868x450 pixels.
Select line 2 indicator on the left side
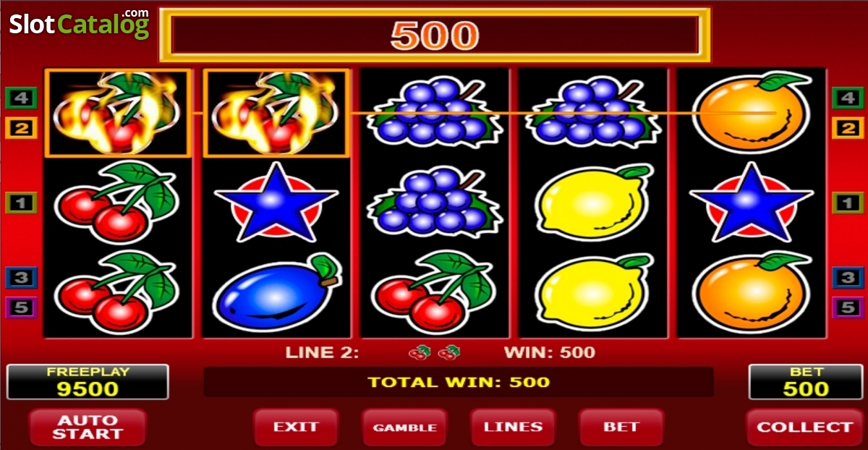click(21, 129)
